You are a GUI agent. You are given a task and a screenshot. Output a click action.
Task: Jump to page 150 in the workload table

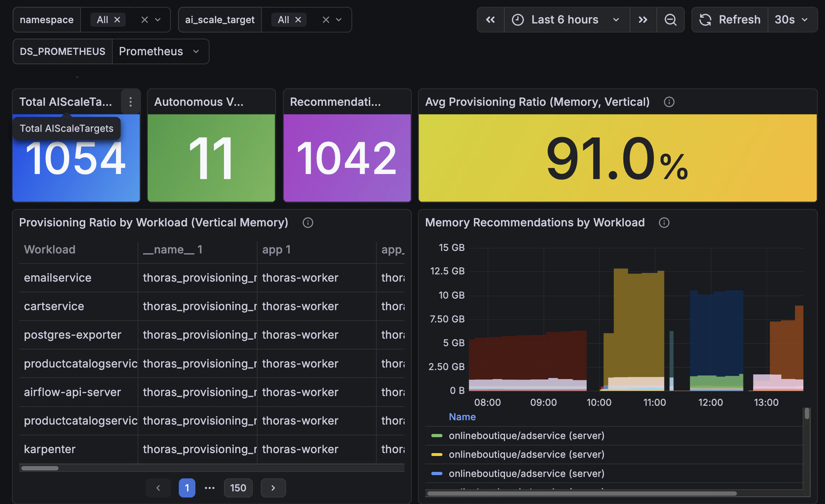[x=238, y=488]
